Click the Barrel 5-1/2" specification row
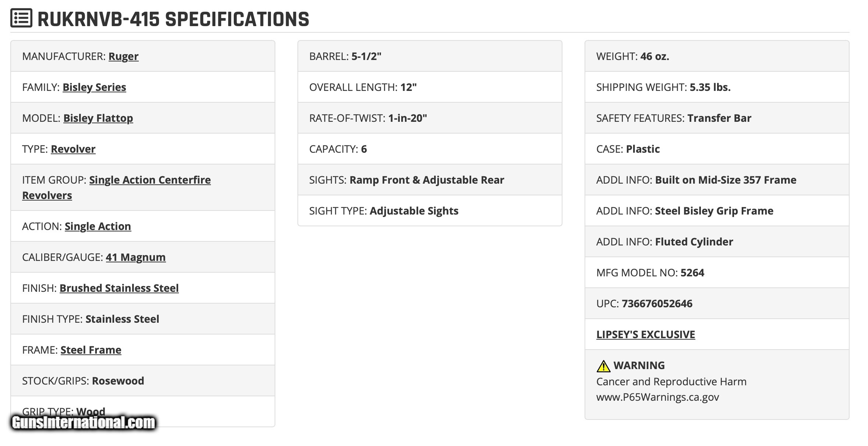 click(430, 56)
